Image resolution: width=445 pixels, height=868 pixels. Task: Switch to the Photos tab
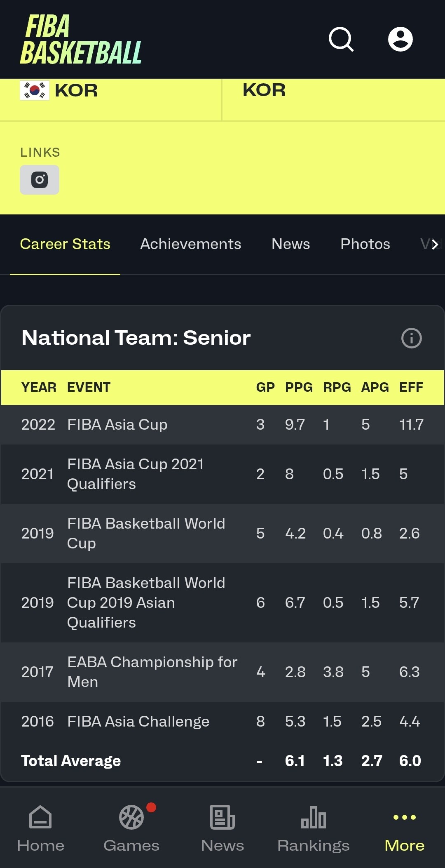point(365,244)
